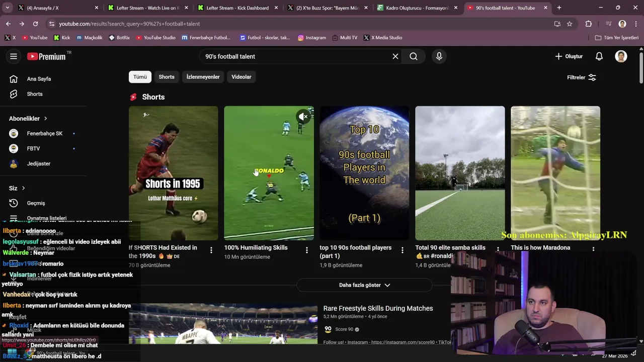This screenshot has height=362, width=644.
Task: Open the Kick bookmark
Action: point(62,38)
